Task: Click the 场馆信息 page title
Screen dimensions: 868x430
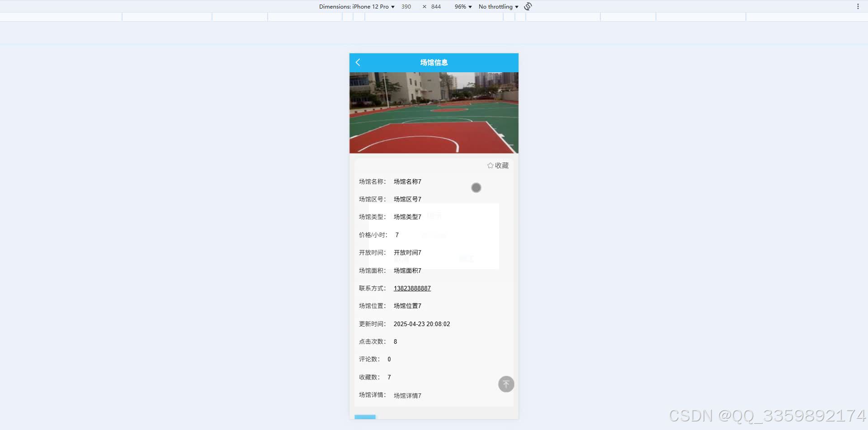Action: click(x=434, y=62)
